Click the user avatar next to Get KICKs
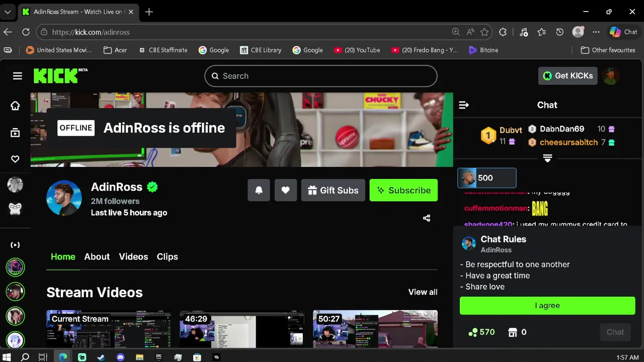Viewport: 644px width, 362px height. pyautogui.click(x=611, y=76)
